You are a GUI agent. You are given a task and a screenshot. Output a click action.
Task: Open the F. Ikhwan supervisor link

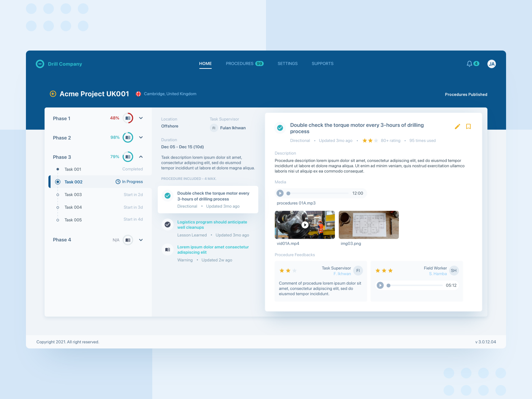[x=342, y=274]
